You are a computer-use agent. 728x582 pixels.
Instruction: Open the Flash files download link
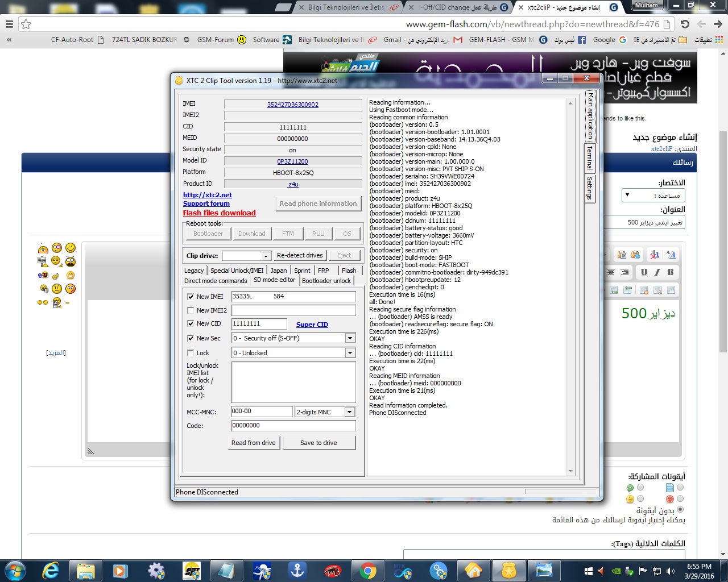point(220,213)
